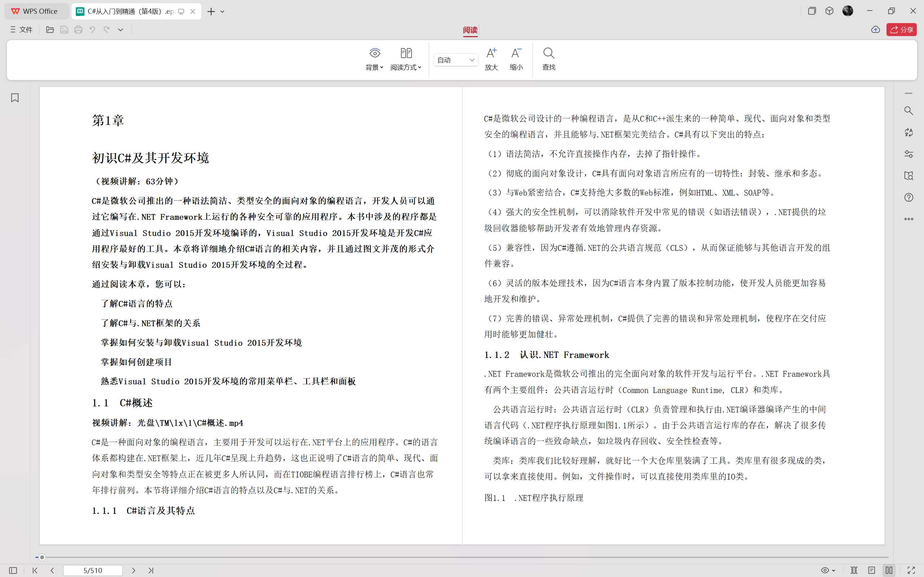
Task: Select the C#从入门到精通 document tab
Action: point(130,12)
